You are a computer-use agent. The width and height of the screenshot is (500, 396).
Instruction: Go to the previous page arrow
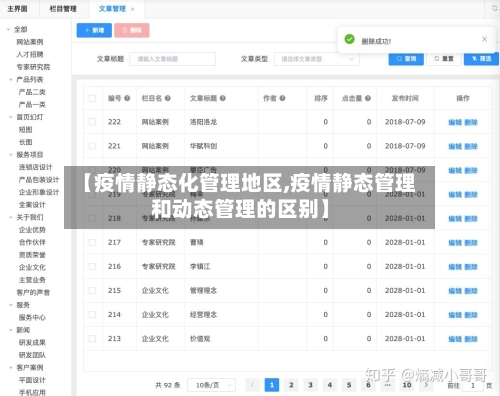(252, 385)
